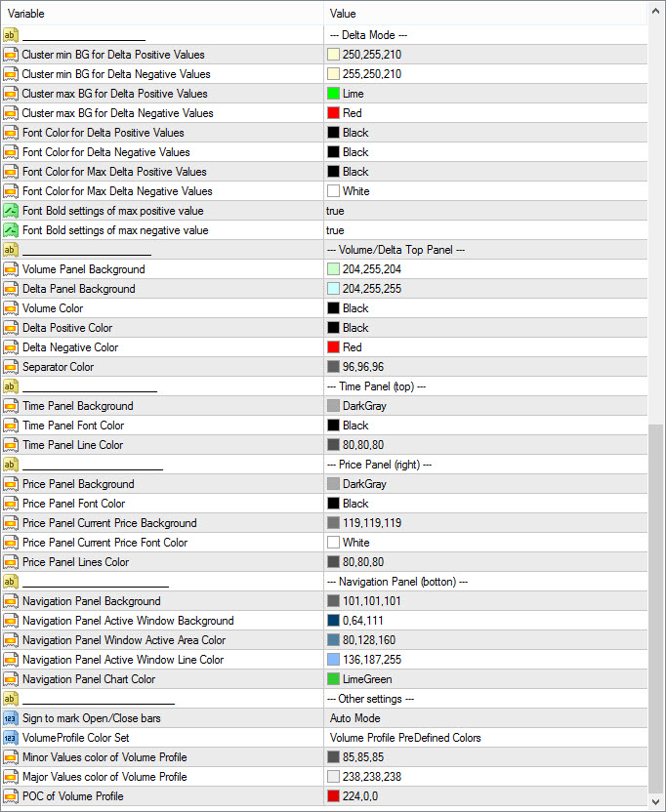This screenshot has height=812, width=666.
Task: Toggle the true value for Font Bold max positive
Action: (x=335, y=211)
